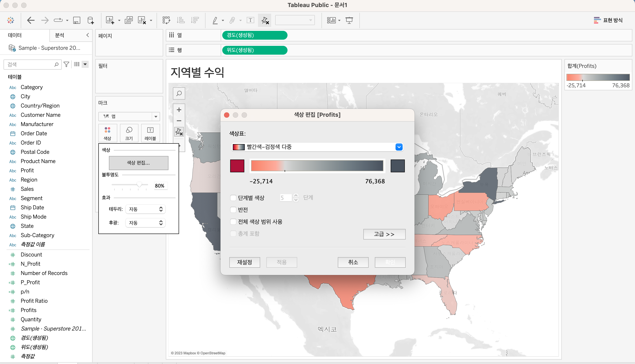Collapse the data pane with the chevron
This screenshot has width=635, height=364.
click(x=88, y=35)
